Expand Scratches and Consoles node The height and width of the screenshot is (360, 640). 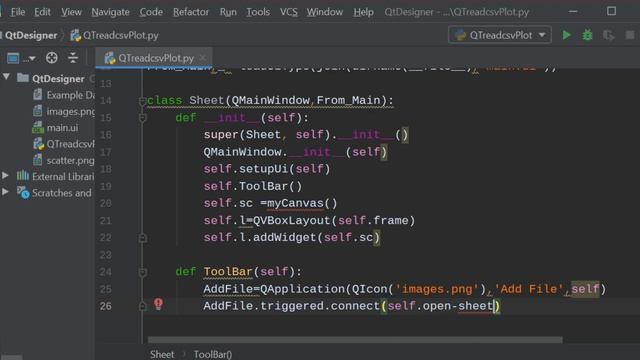[x=5, y=192]
